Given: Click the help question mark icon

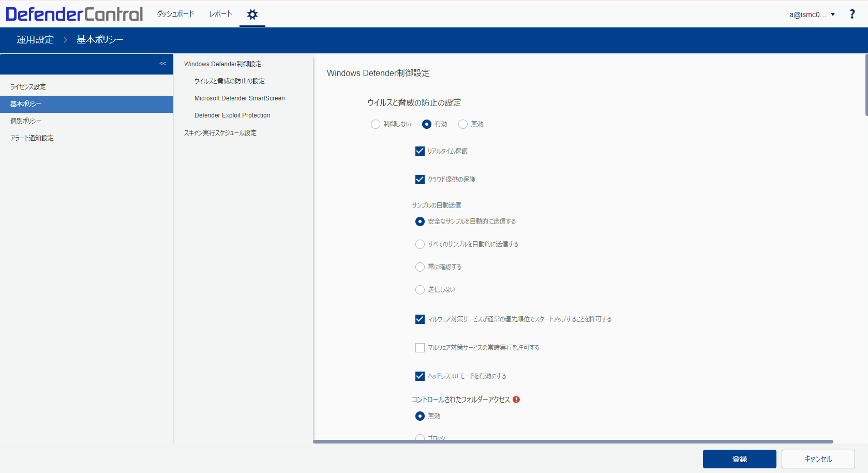Looking at the screenshot, I should 852,14.
